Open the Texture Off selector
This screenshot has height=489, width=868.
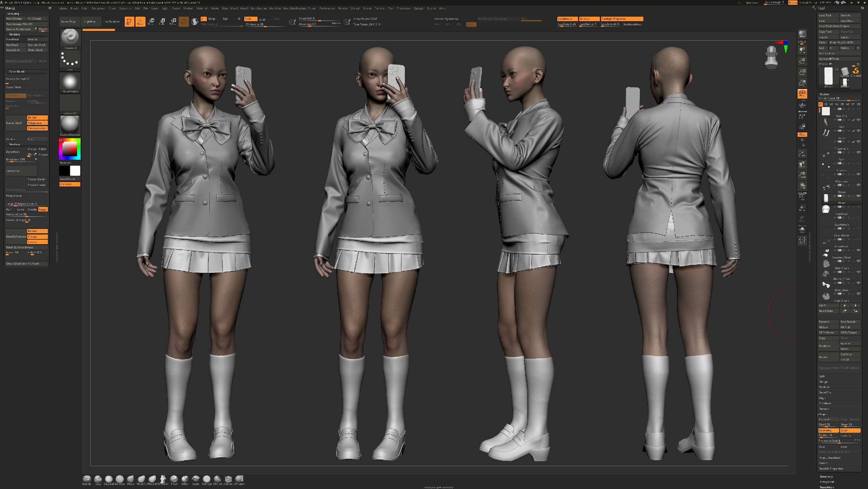click(70, 104)
